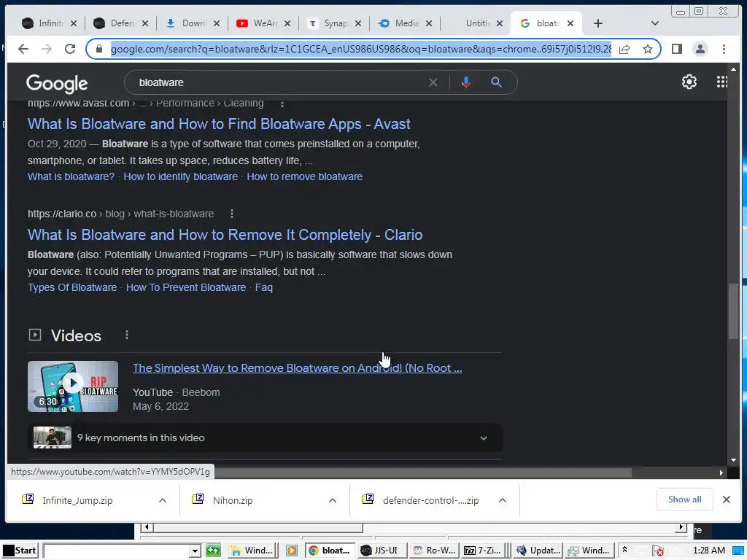Open 'How to remove bloatware' sublink

coord(304,176)
